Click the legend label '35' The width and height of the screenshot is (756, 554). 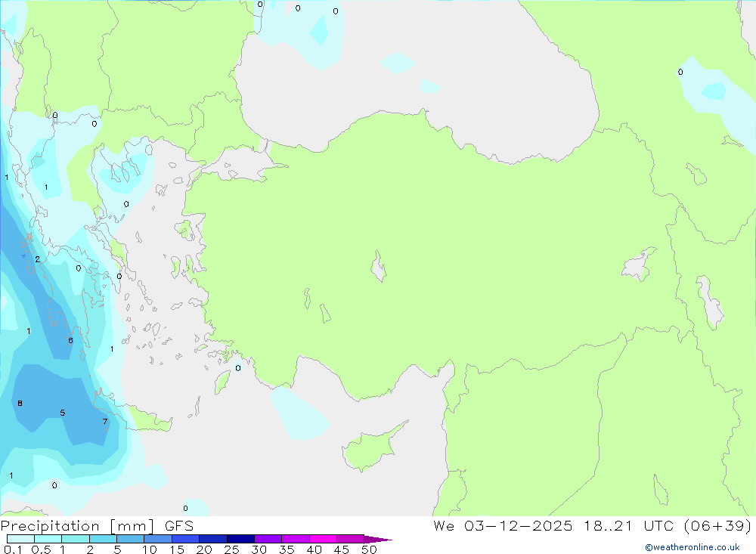(x=287, y=549)
